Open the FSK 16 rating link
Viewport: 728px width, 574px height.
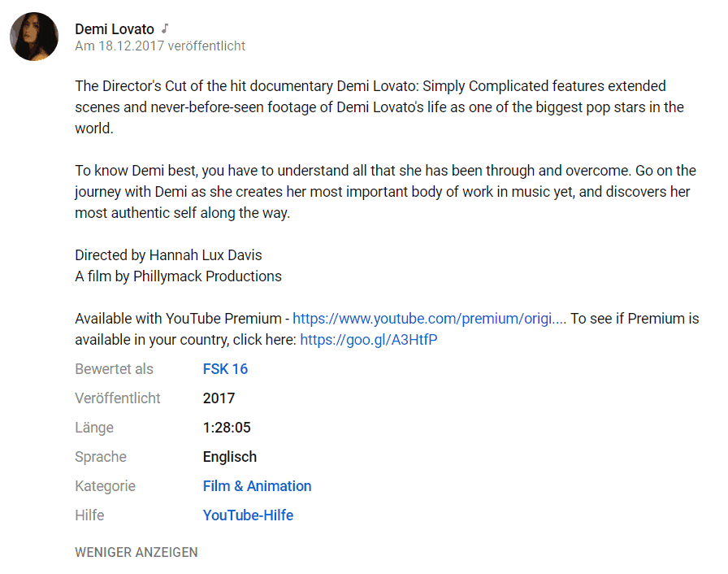(225, 369)
